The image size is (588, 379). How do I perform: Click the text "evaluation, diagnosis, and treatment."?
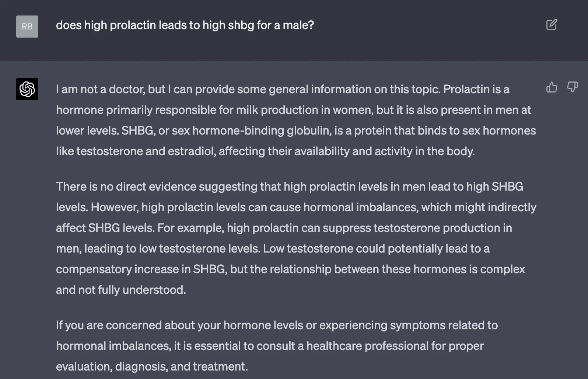[152, 366]
